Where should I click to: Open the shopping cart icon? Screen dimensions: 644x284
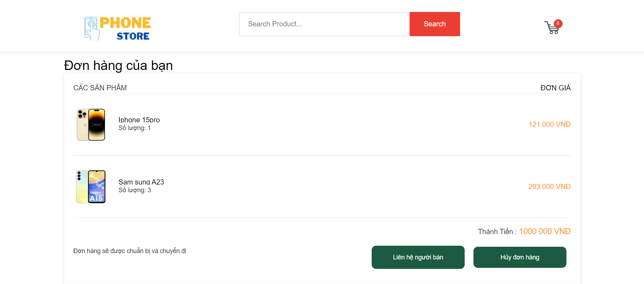click(552, 27)
